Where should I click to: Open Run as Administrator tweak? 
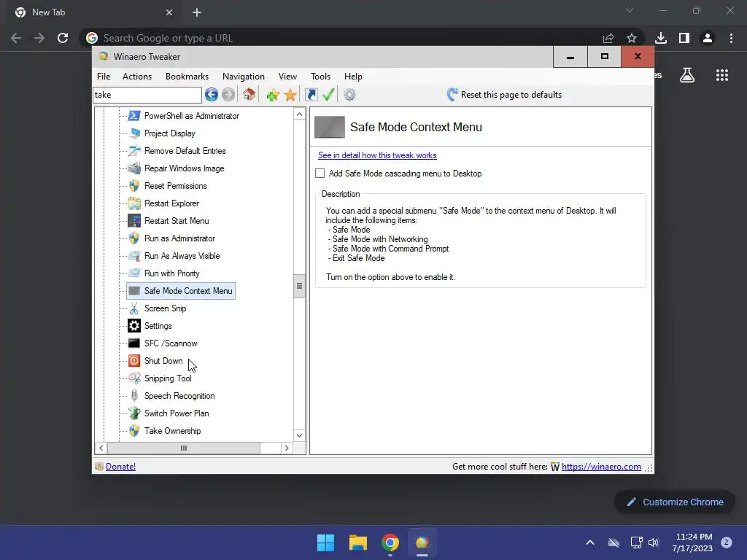[179, 238]
